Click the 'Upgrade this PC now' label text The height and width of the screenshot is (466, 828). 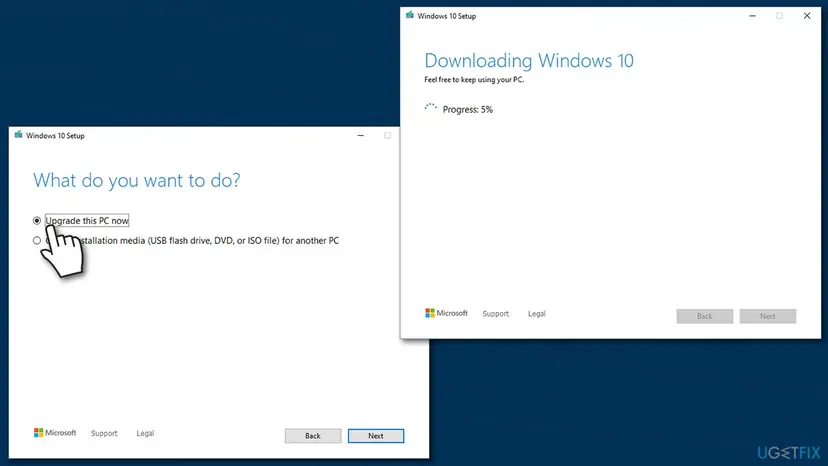point(87,220)
